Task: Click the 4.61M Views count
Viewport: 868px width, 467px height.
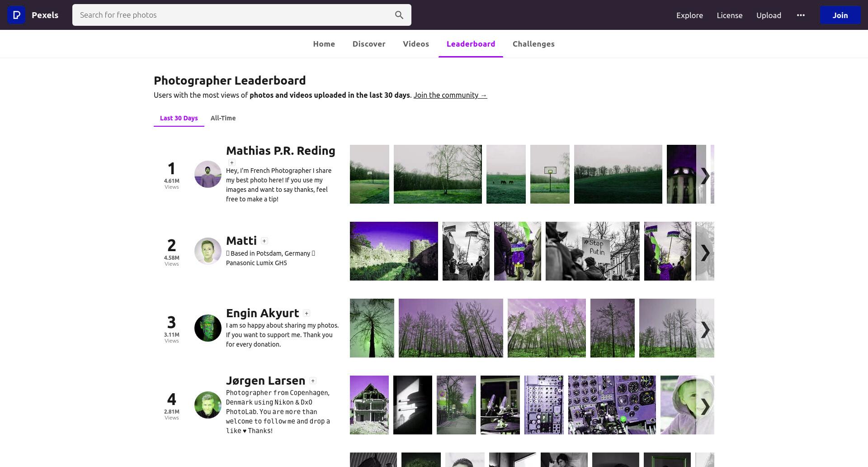Action: pos(172,183)
